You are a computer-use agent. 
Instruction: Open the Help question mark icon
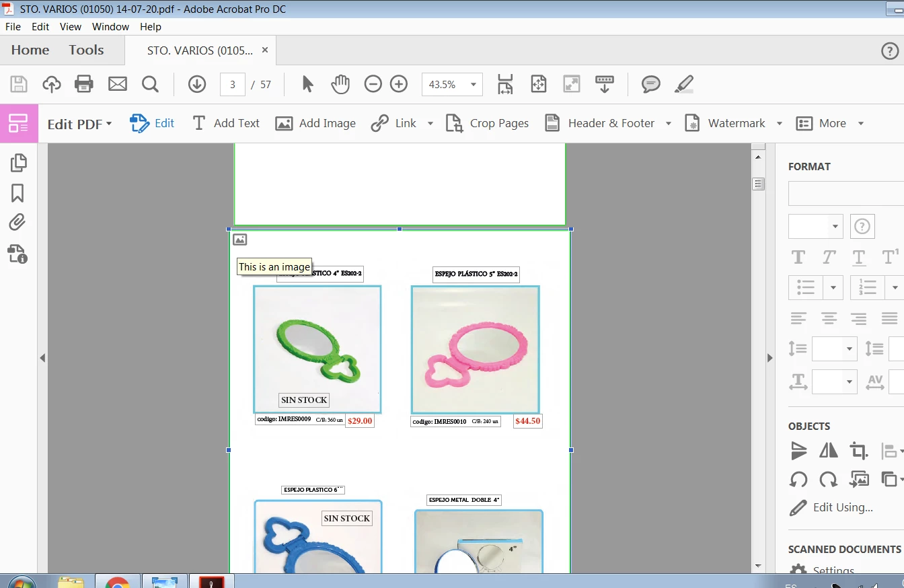(x=890, y=51)
